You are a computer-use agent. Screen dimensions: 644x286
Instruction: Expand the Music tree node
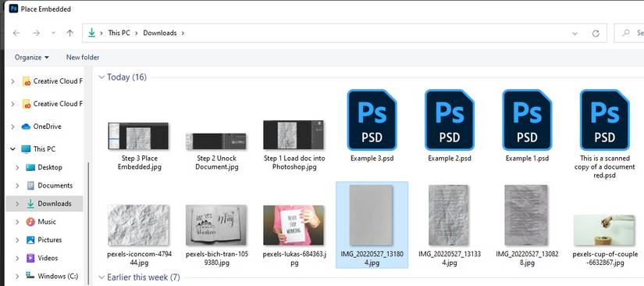coord(17,221)
